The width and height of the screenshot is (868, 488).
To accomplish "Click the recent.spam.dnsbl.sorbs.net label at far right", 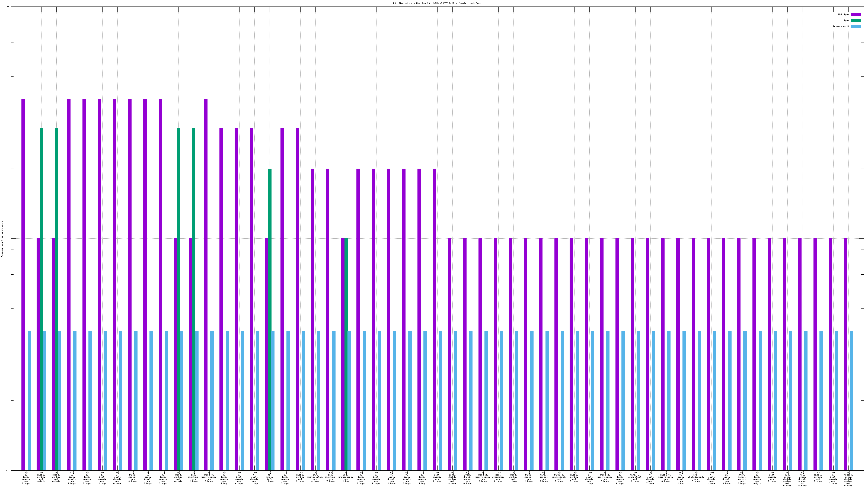I will click(x=848, y=479).
